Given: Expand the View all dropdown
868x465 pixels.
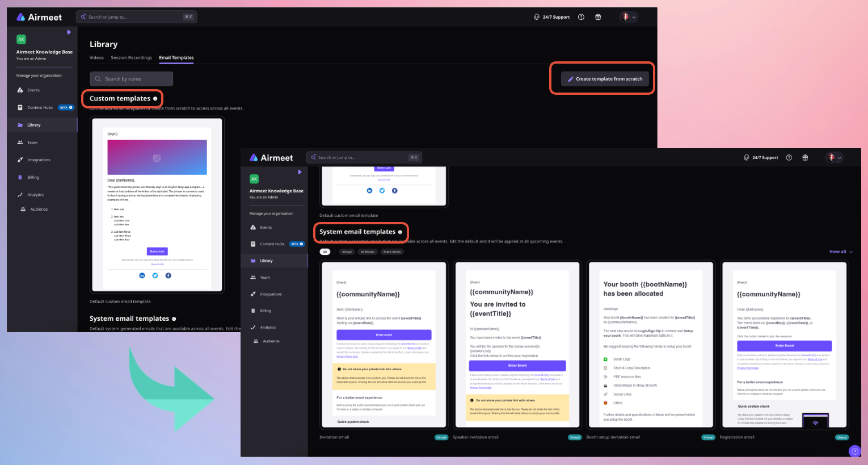Looking at the screenshot, I should click(x=841, y=252).
